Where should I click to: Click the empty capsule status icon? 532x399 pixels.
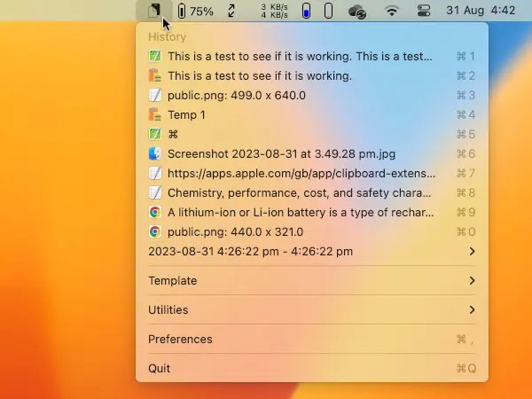328,11
